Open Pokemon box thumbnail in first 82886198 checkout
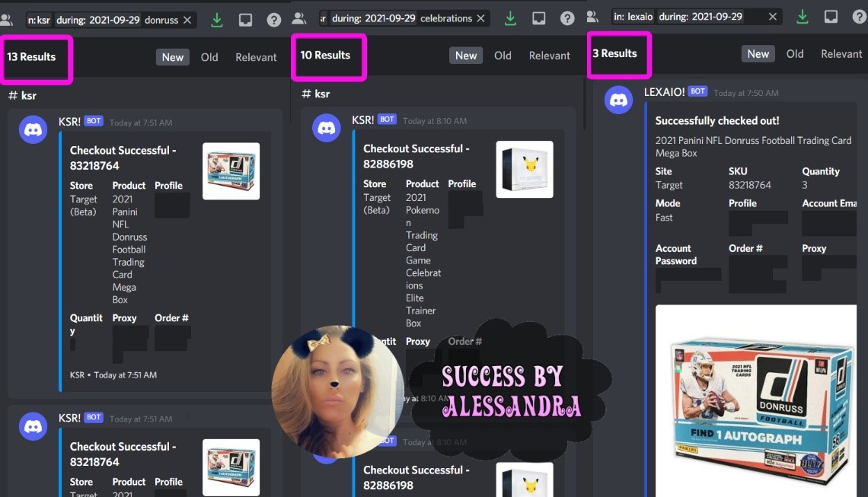This screenshot has height=497, width=868. click(x=525, y=170)
